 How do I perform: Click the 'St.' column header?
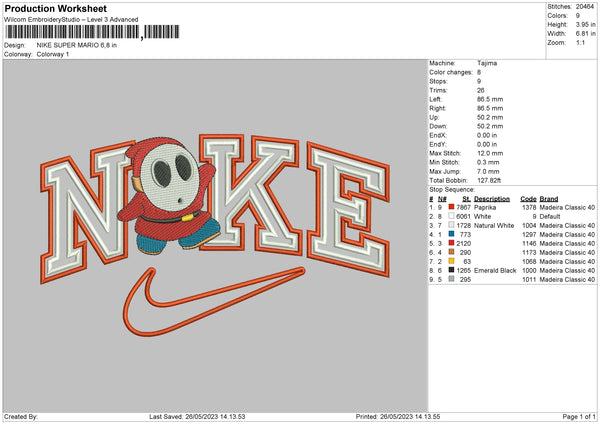click(466, 199)
